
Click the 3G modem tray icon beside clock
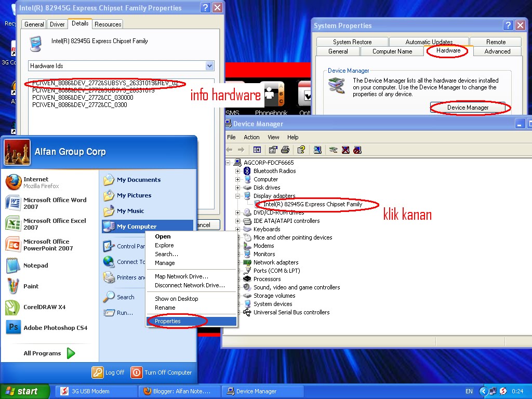[503, 391]
